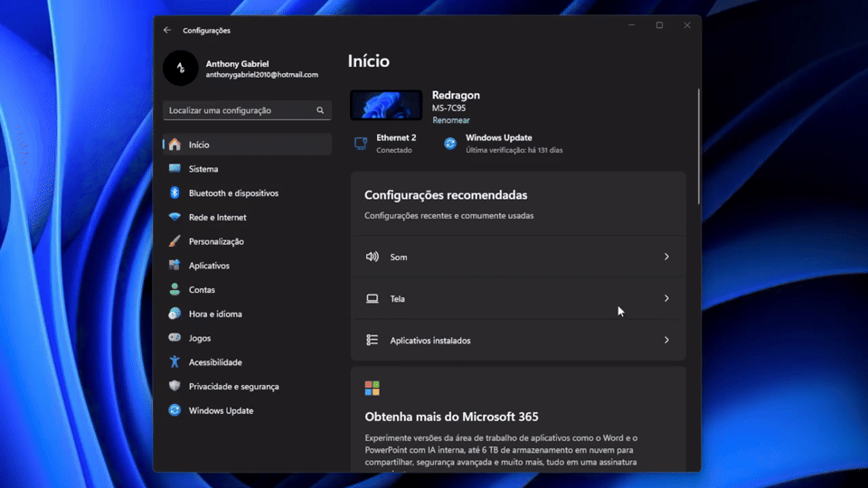Open the Tela recommended setting
This screenshot has height=488, width=868.
518,298
